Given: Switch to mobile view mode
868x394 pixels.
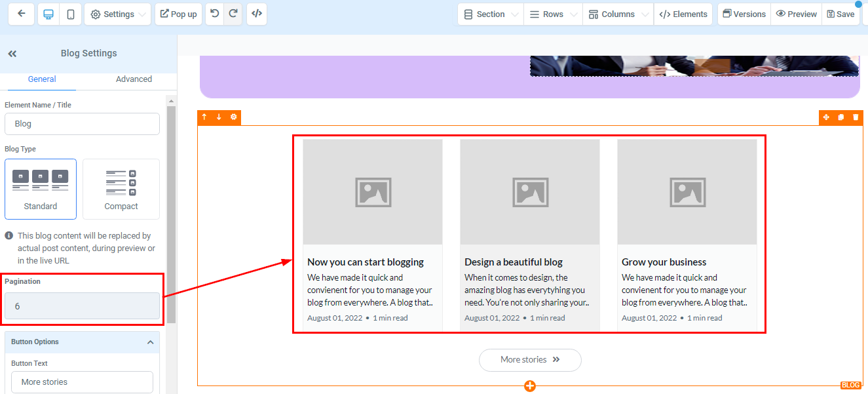Looking at the screenshot, I should point(70,14).
